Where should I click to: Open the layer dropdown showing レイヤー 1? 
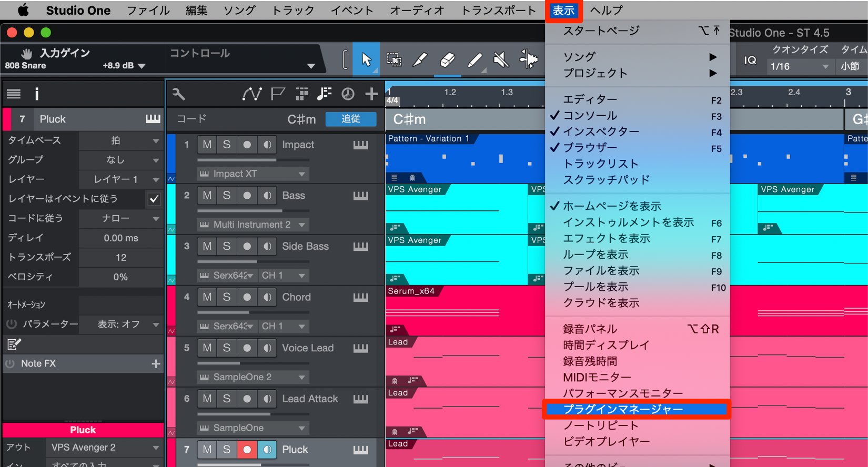click(x=120, y=179)
